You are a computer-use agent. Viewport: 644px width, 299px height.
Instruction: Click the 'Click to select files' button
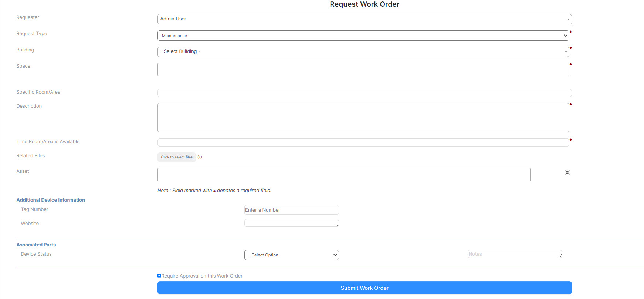pyautogui.click(x=177, y=157)
